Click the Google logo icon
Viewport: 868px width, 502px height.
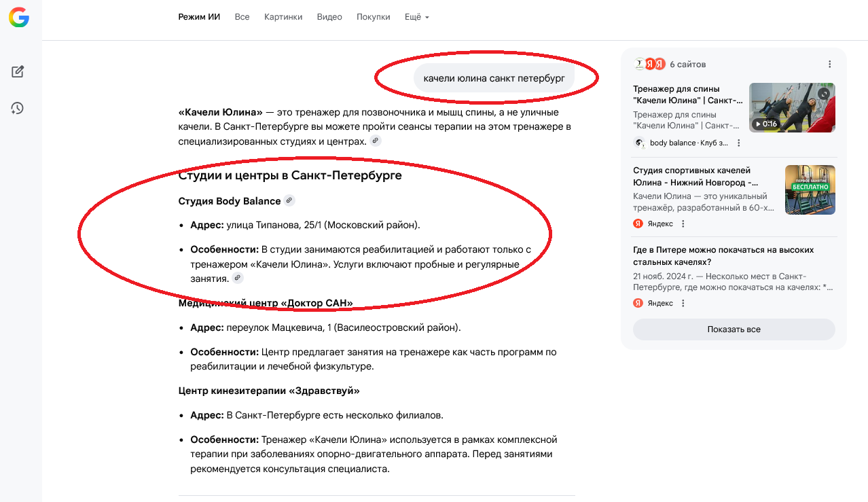(x=19, y=17)
